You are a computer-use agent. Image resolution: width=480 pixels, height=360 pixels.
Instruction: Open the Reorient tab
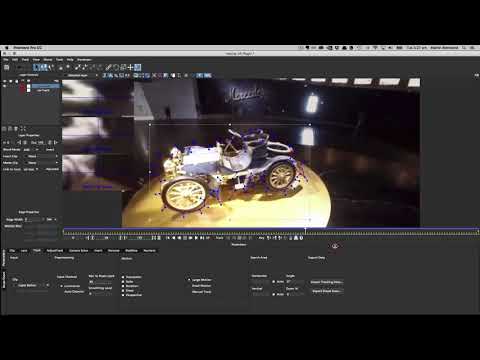149,250
